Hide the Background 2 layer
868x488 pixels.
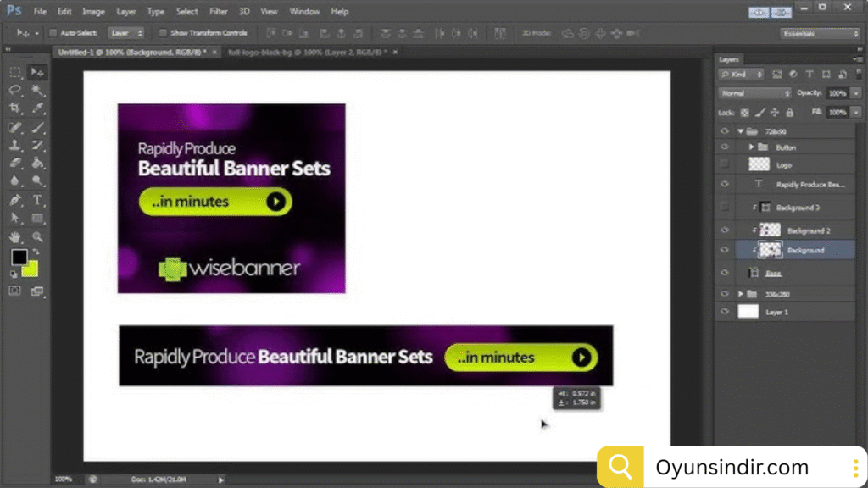coord(724,230)
